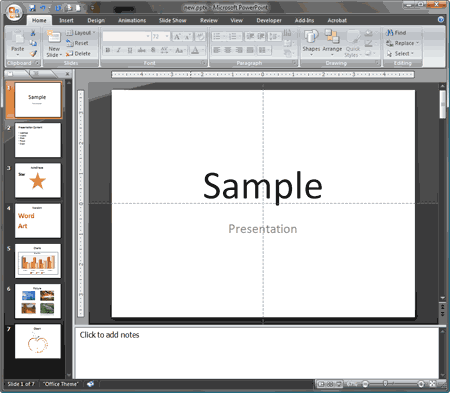The width and height of the screenshot is (450, 393).
Task: Open the Review ribbon tab
Action: (x=209, y=20)
